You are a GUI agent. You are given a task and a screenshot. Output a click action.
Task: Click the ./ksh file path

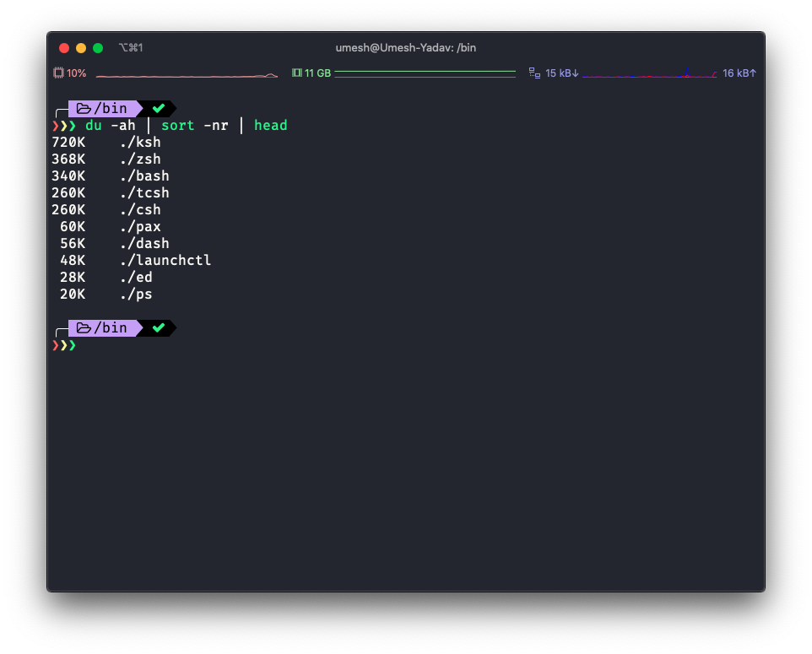[x=139, y=142]
